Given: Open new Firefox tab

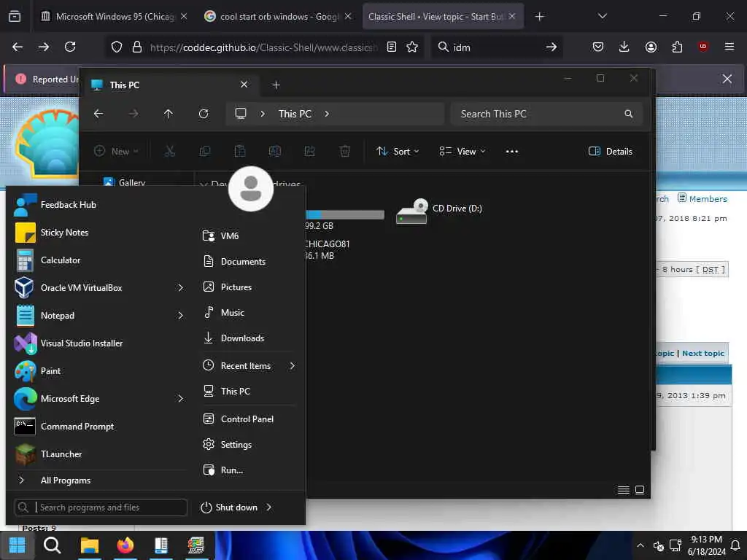Looking at the screenshot, I should (539, 17).
